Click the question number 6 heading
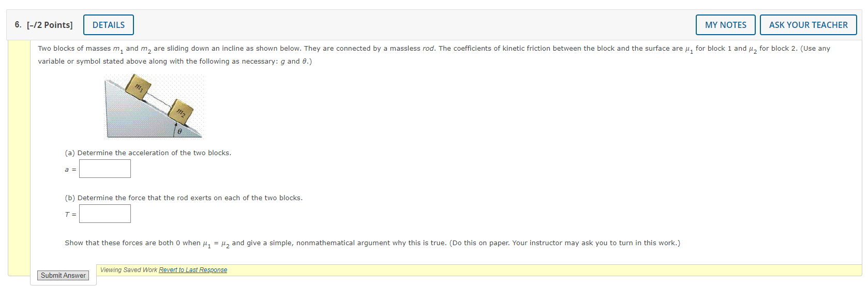Image resolution: width=868 pixels, height=300 pixels. tap(17, 24)
